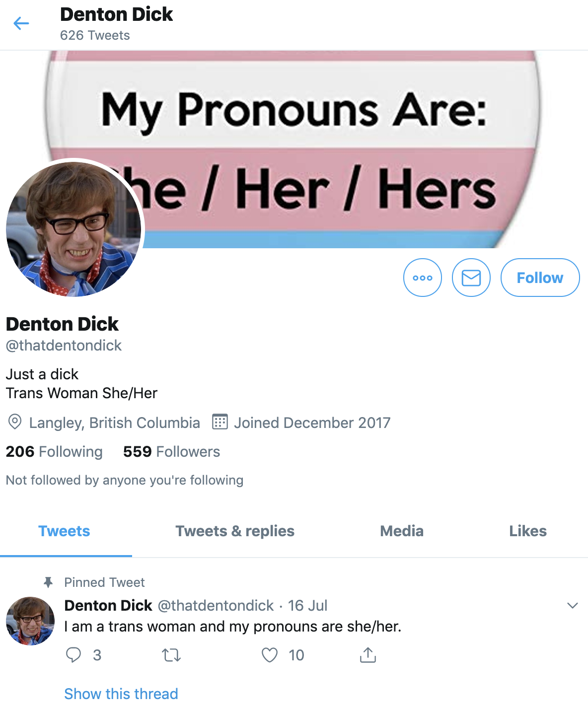The image size is (588, 707).
Task: Open the more options ellipsis button
Action: coord(423,278)
